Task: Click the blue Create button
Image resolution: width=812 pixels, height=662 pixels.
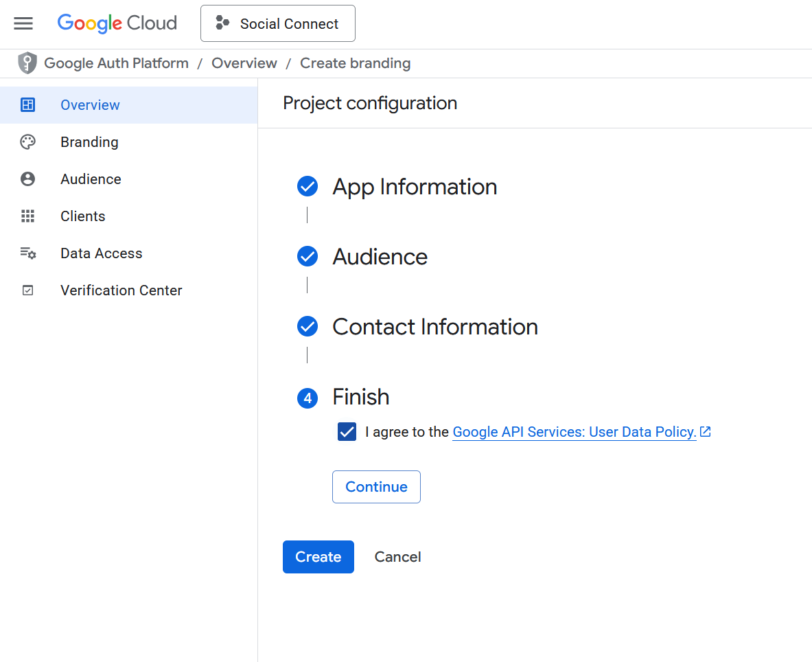Action: tap(318, 557)
